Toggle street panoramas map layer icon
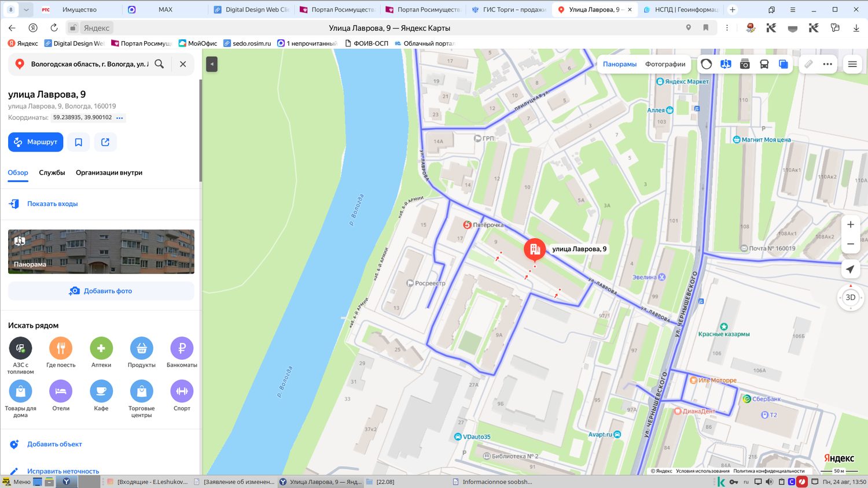 point(726,64)
